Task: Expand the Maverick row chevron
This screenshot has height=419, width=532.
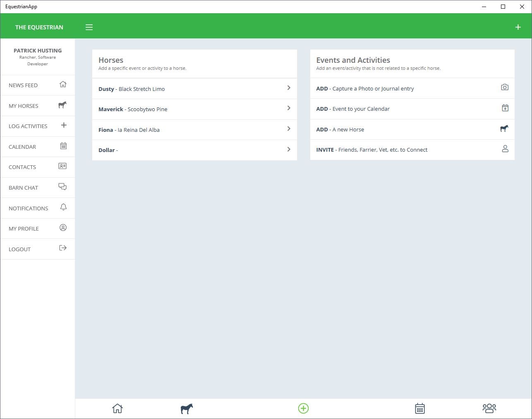Action: point(289,108)
